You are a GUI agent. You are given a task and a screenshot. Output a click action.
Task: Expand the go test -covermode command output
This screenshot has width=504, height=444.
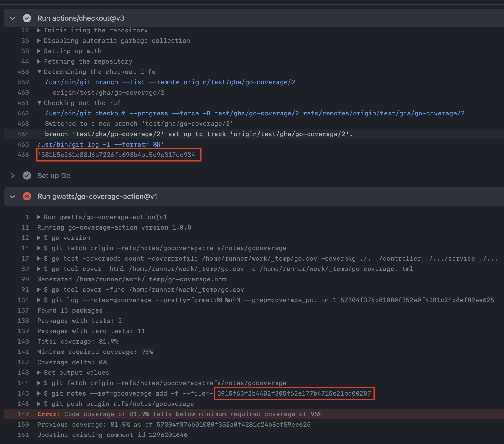point(39,259)
